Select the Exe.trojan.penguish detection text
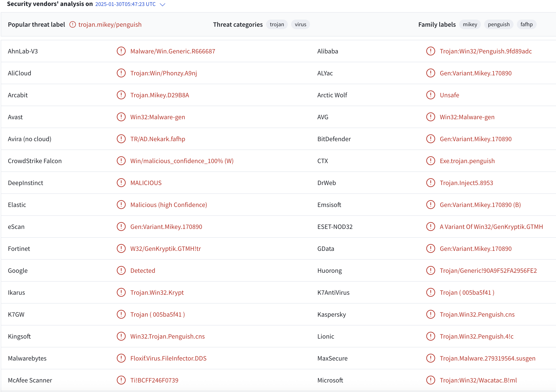 coord(467,161)
